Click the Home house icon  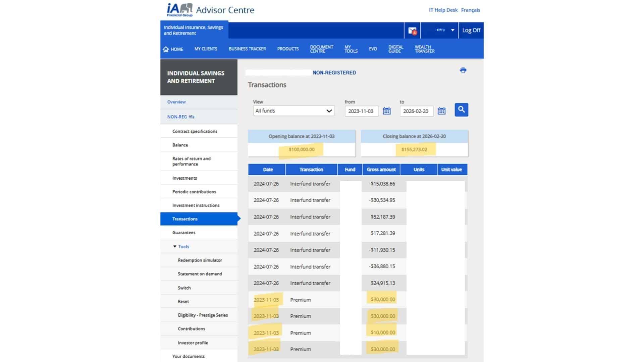coord(166,49)
